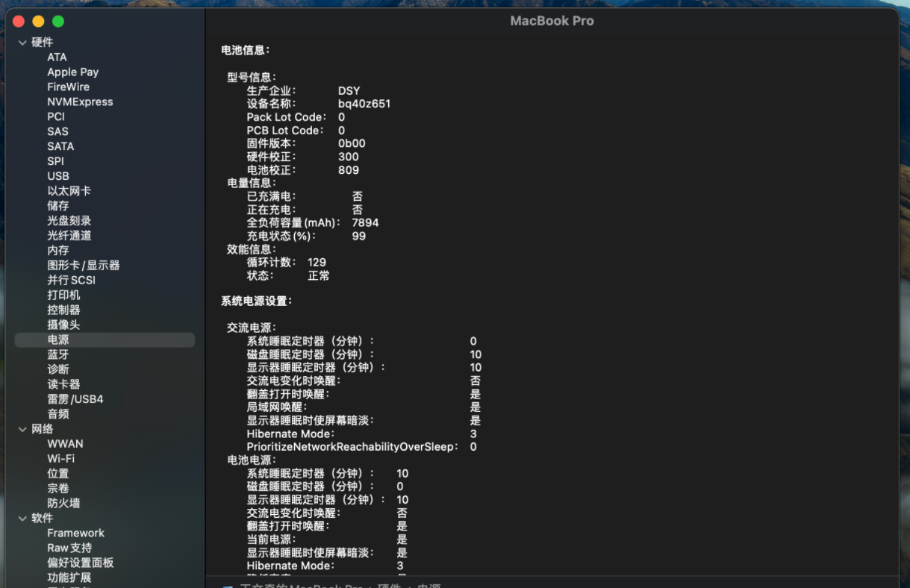Screen dimensions: 910x588
Task: Click the Pack Lot Code label
Action: [x=287, y=117]
